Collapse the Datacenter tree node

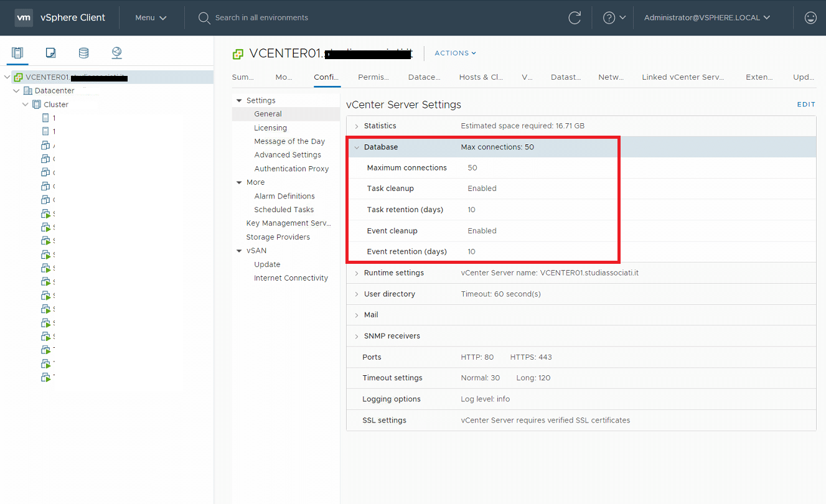click(x=16, y=91)
